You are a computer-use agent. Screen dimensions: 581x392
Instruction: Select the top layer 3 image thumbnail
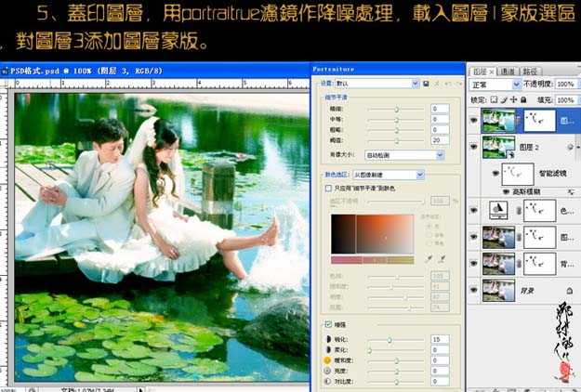coord(498,121)
